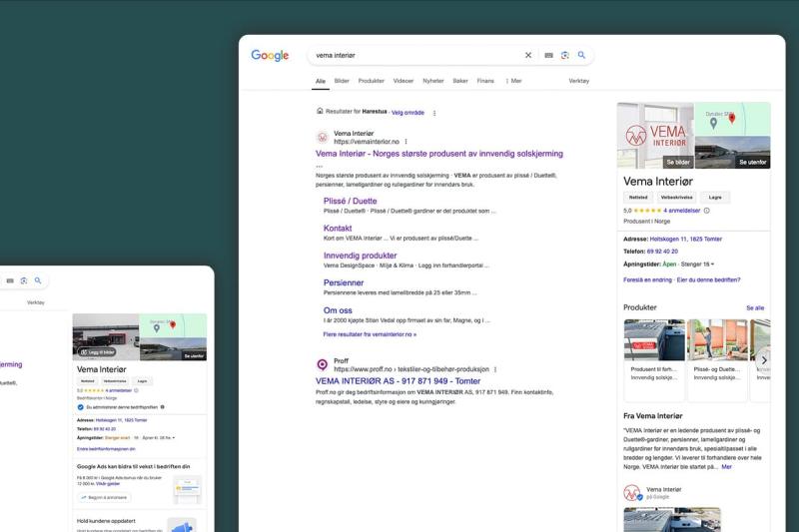Click the Se bilder button on the logo photo
Image resolution: width=799 pixels, height=532 pixels.
tap(678, 163)
